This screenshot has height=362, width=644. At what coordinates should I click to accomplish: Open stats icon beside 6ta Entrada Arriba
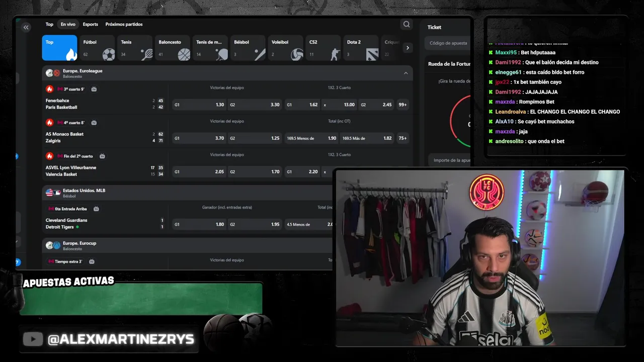(96, 209)
